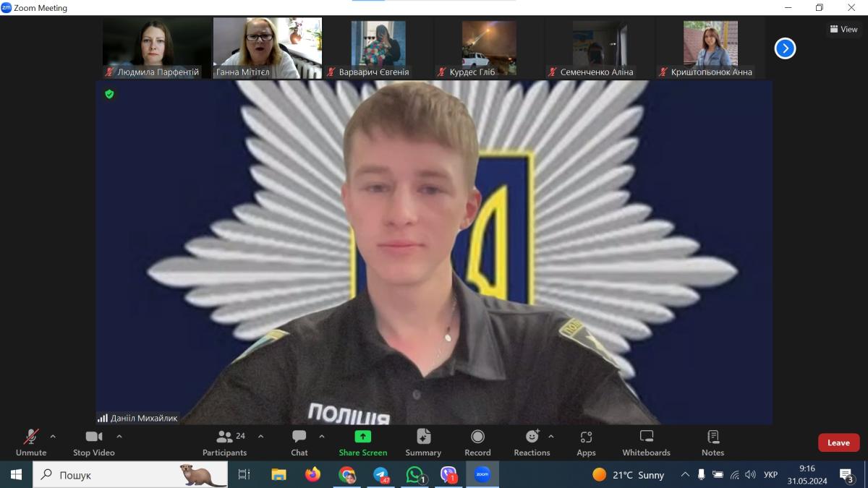Open Viber from taskbar
The height and width of the screenshot is (488, 868).
tap(448, 474)
